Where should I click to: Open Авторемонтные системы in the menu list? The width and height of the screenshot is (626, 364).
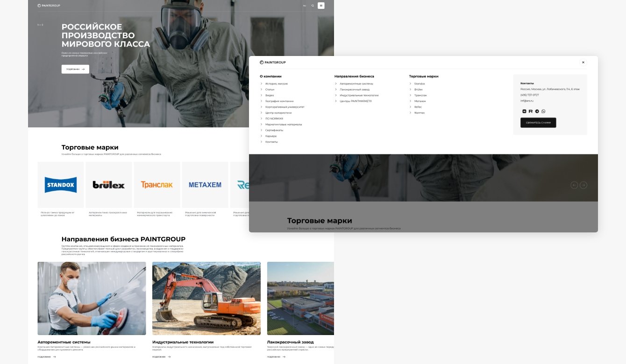coord(356,84)
